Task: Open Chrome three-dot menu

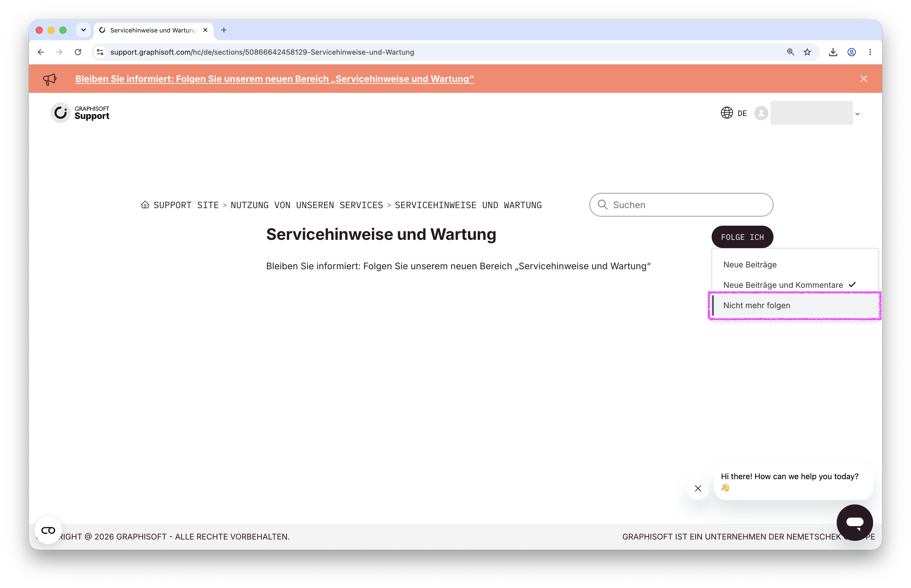Action: point(870,52)
